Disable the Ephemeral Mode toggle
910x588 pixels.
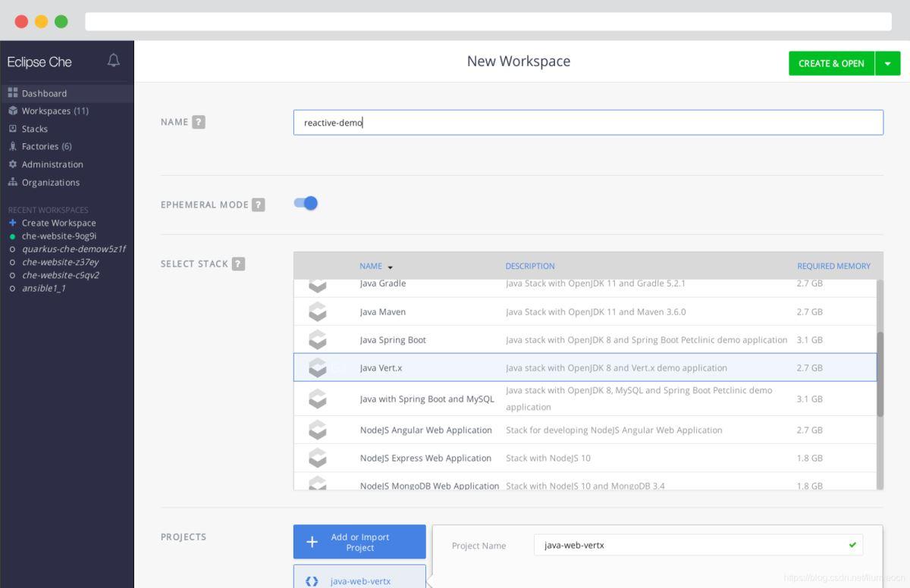click(306, 203)
